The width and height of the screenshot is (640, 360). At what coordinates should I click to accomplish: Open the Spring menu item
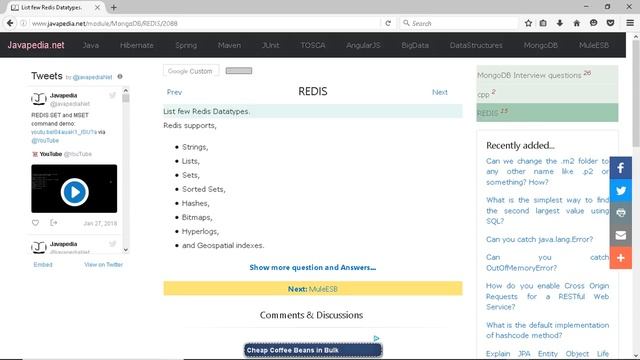[186, 45]
